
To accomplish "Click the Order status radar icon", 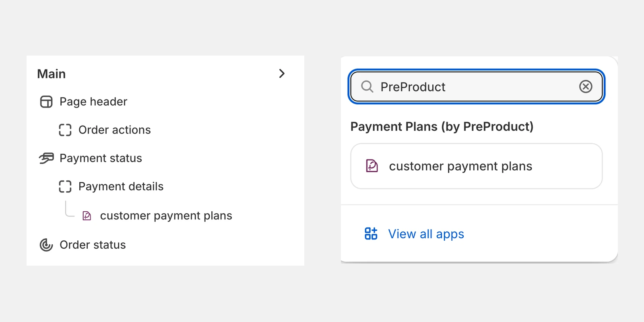I will point(46,245).
